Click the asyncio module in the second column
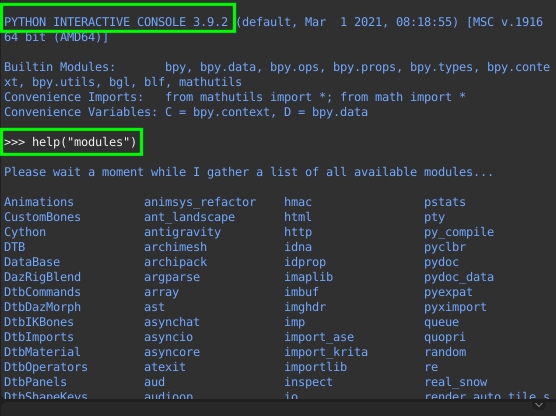The height and width of the screenshot is (416, 556). (x=168, y=337)
